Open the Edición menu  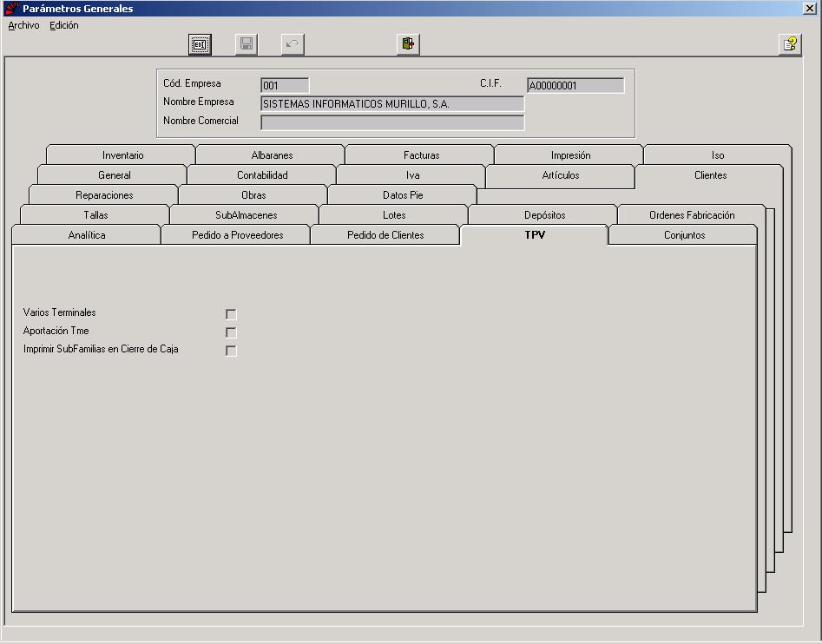click(x=64, y=25)
